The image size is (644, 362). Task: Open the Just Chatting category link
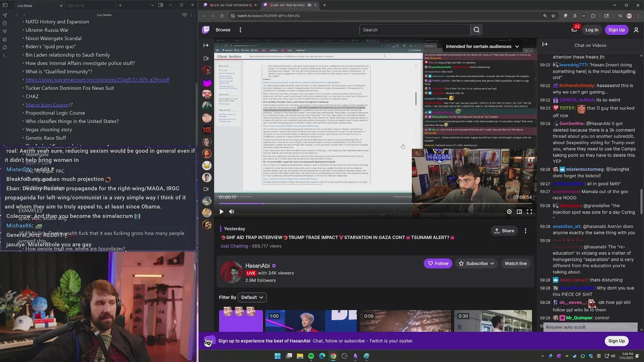234,246
